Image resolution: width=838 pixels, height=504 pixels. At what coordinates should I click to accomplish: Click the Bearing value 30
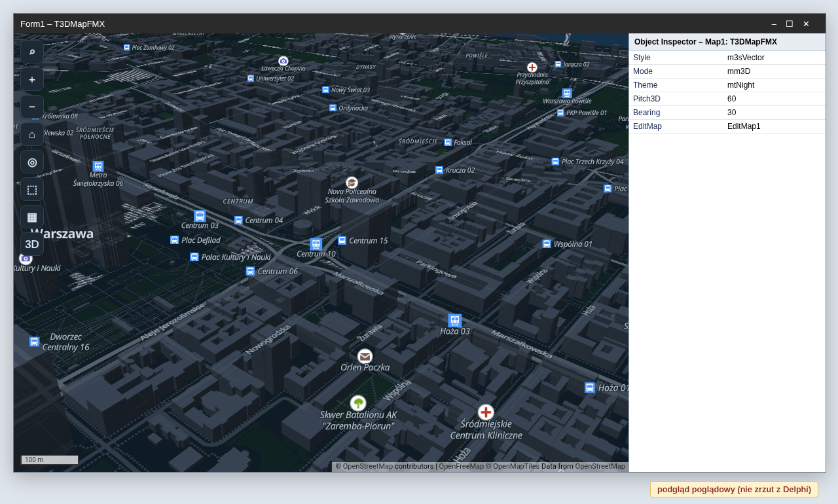[774, 113]
